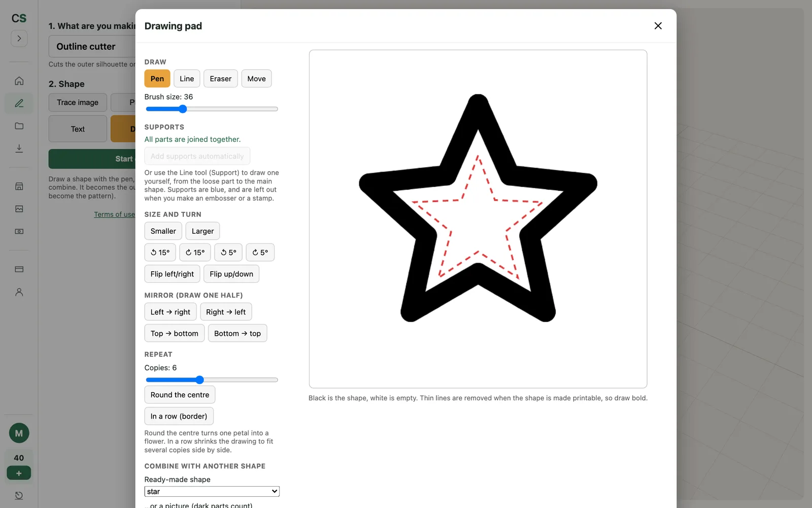Screen dimensions: 812x508
Task: Mirror Left → right
Action: (171, 312)
